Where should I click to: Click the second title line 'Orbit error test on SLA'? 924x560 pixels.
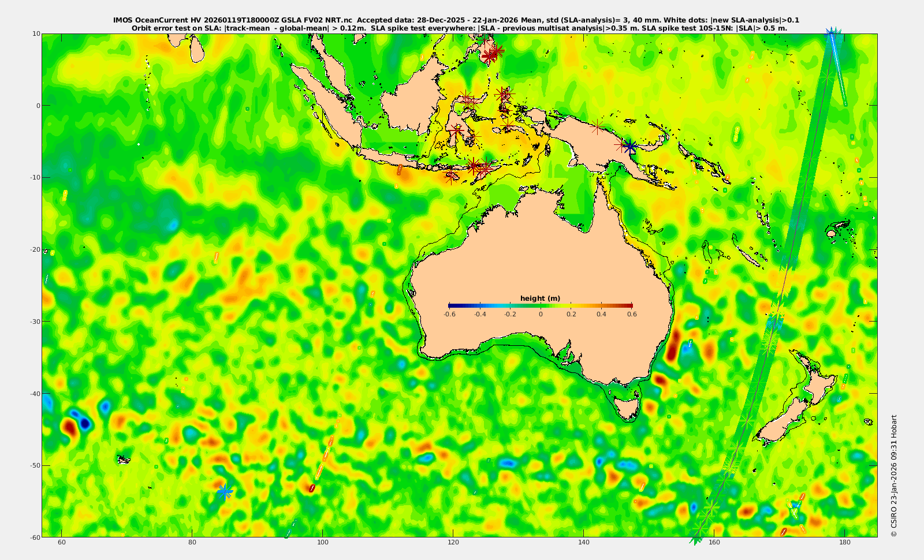tap(459, 28)
